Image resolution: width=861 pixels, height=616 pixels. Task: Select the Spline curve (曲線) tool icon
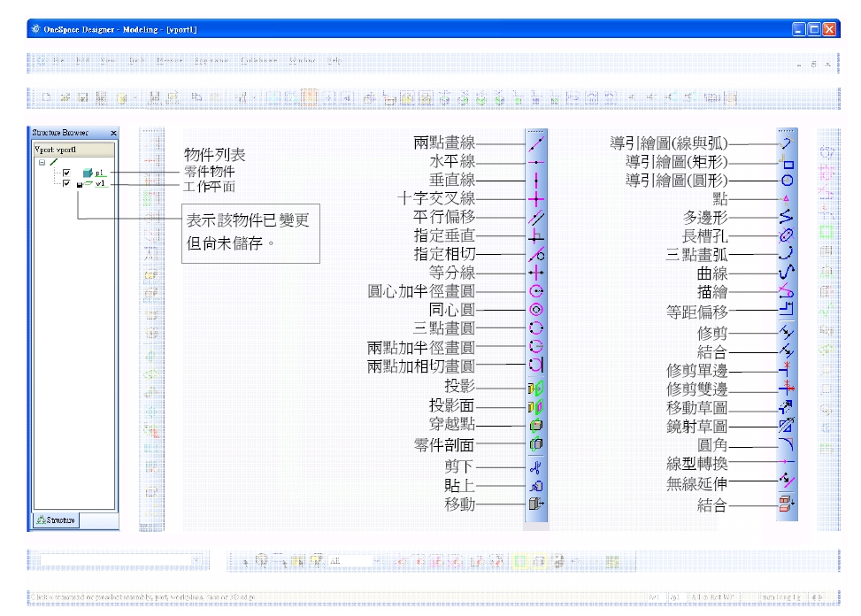click(x=787, y=273)
